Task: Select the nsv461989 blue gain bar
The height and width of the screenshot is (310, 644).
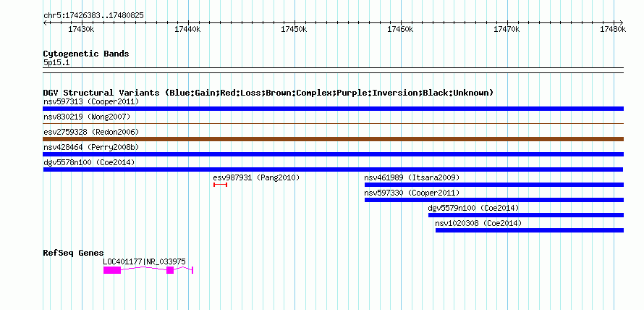Action: [x=494, y=185]
